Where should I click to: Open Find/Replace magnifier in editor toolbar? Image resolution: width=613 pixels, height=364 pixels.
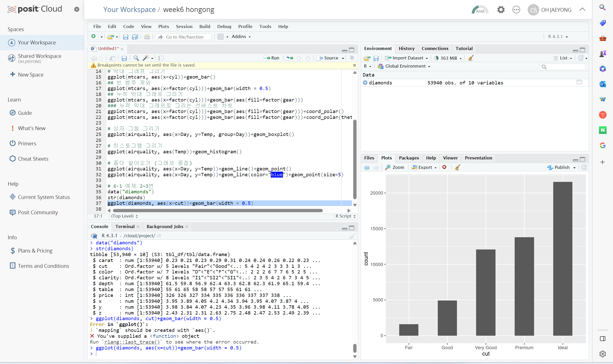136,58
